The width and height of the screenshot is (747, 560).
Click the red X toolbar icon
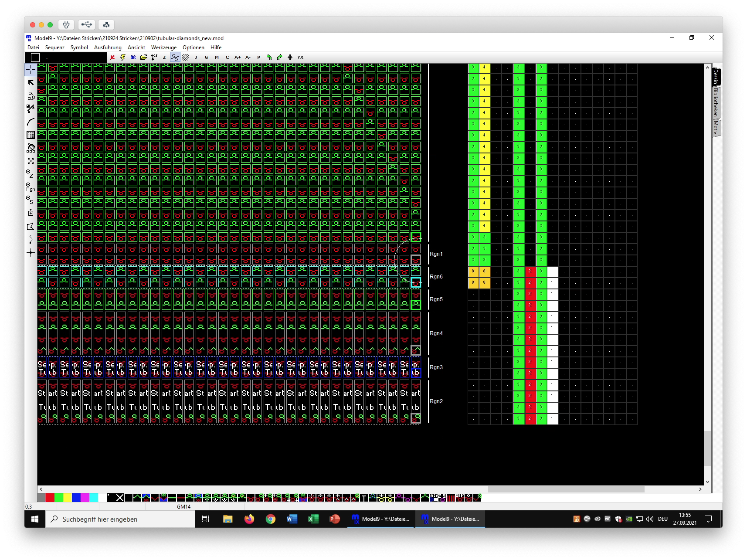click(112, 57)
